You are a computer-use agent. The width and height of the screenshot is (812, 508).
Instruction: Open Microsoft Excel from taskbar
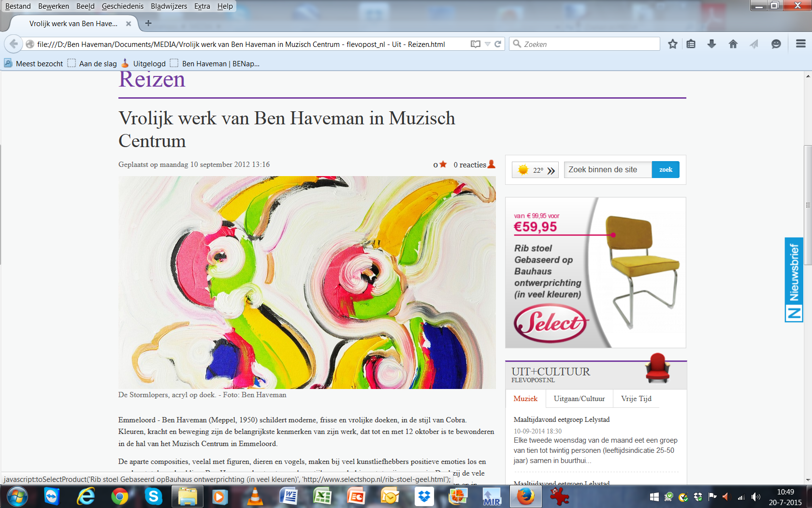click(322, 496)
